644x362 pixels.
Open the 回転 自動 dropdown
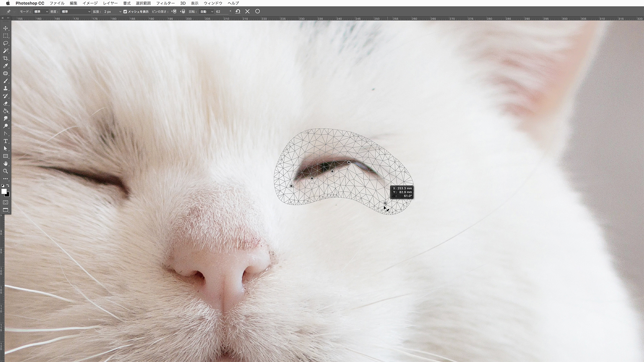[x=206, y=11]
